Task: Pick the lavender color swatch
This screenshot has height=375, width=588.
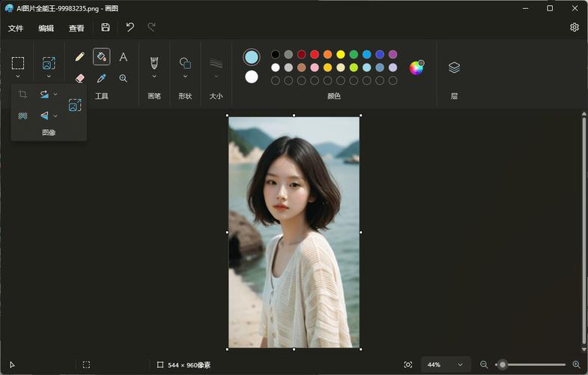Action: [x=392, y=67]
